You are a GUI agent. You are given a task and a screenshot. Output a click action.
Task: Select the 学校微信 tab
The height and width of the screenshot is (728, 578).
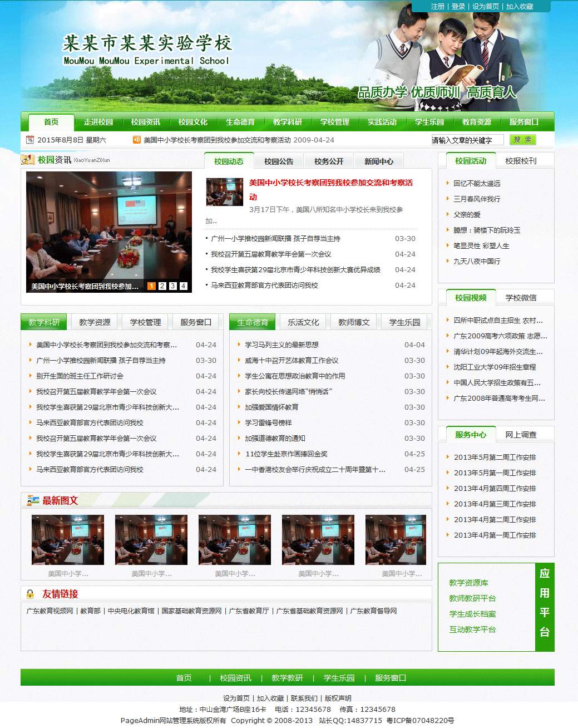521,298
